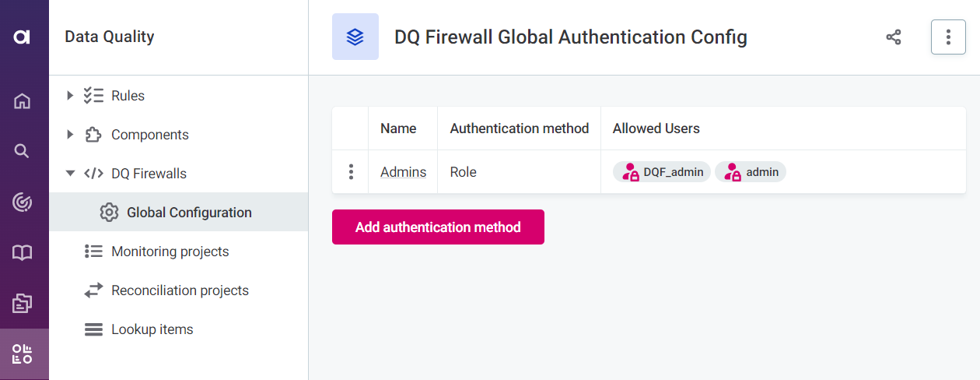980x380 pixels.
Task: Select Global Configuration in the tree
Action: tap(189, 213)
